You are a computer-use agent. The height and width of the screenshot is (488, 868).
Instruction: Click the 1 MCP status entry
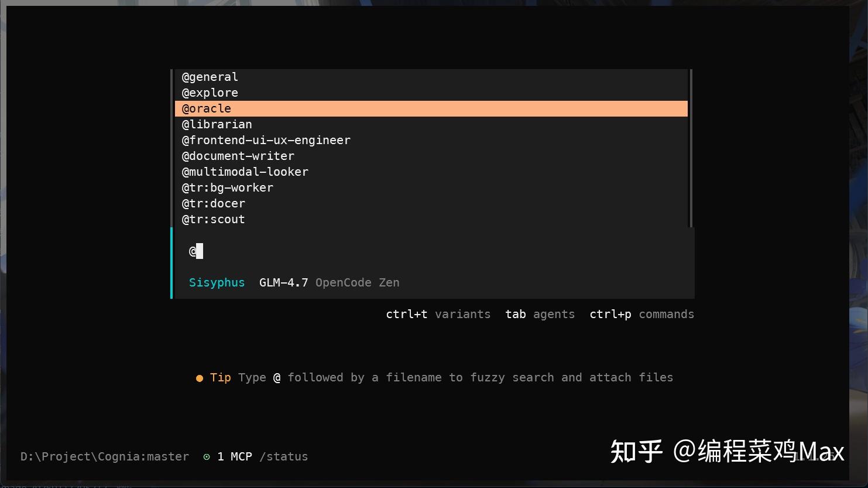(234, 456)
